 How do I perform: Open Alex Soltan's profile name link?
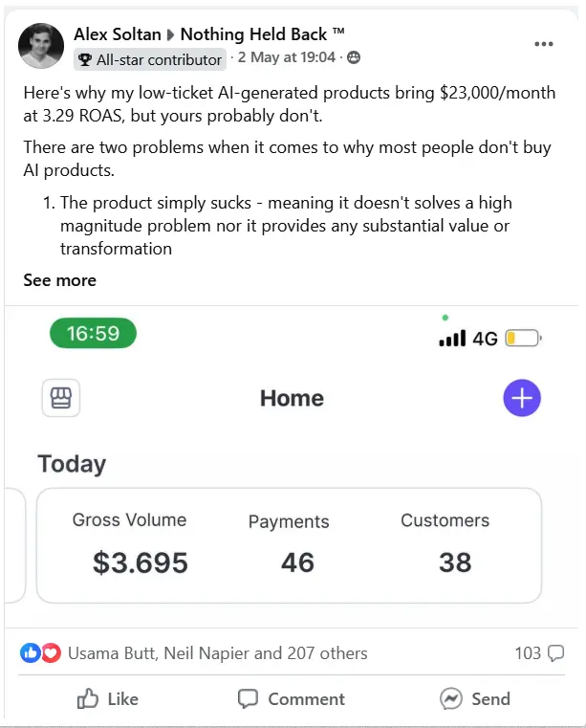coord(118,34)
